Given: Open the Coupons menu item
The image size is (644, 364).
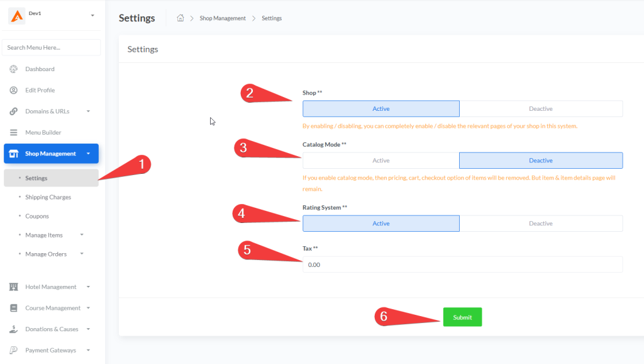Looking at the screenshot, I should 36,216.
